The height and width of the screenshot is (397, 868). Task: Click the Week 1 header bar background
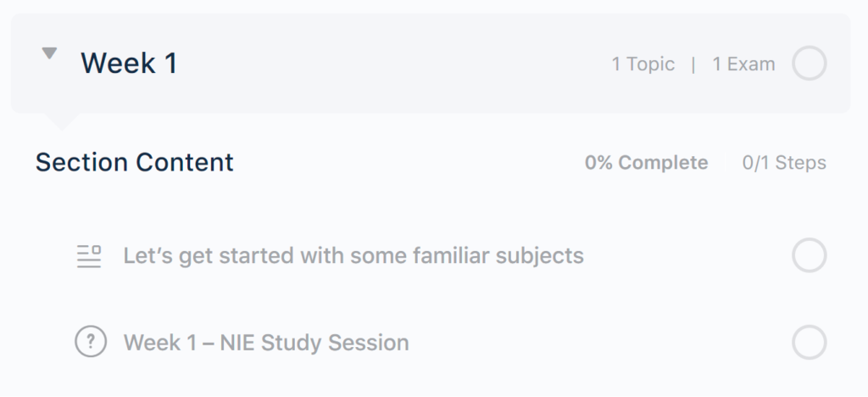point(381,64)
